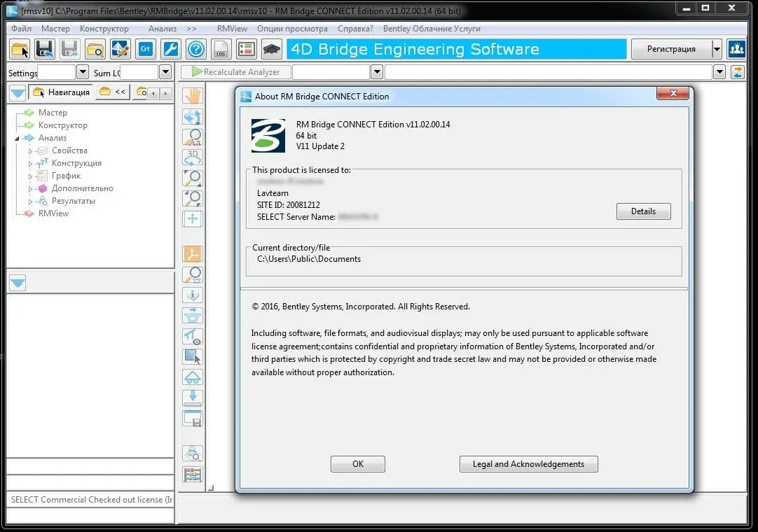Click the Settings input field
Image resolution: width=758 pixels, height=532 pixels.
(x=57, y=72)
